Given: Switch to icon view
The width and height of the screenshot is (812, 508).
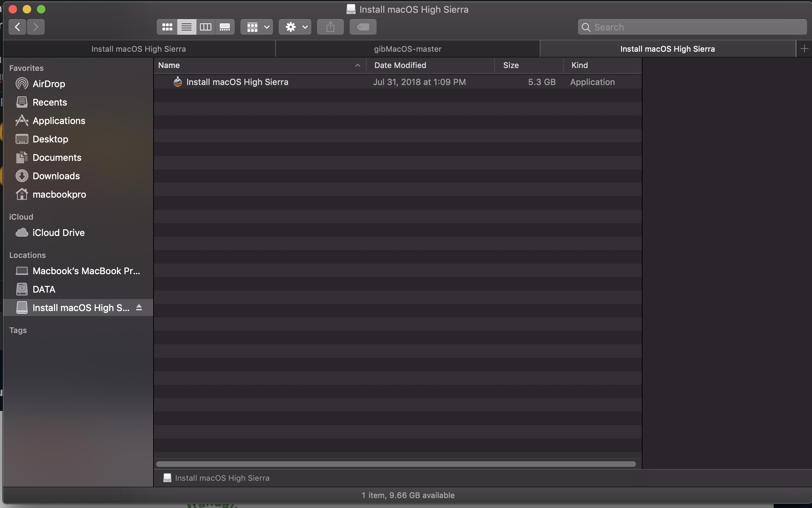Looking at the screenshot, I should click(x=167, y=27).
